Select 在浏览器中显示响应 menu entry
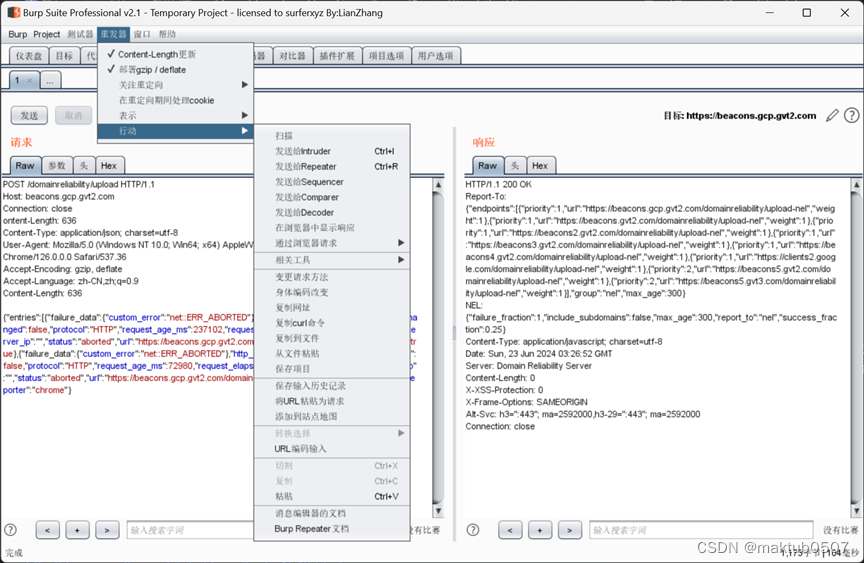Image resolution: width=864 pixels, height=563 pixels. (332, 228)
